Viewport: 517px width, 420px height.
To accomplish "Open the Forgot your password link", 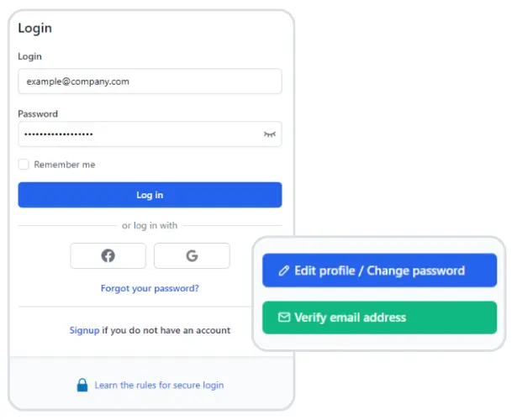I will [150, 288].
